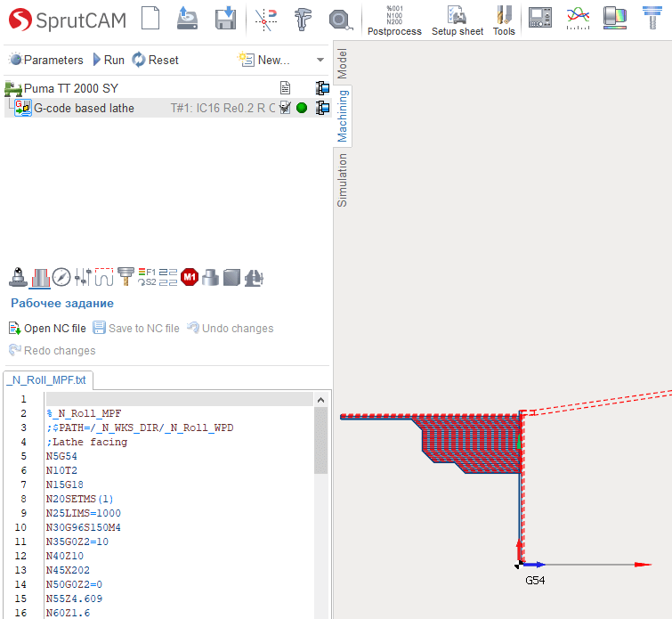
Task: Click green status indicator on lathe operation
Action: pyautogui.click(x=302, y=108)
